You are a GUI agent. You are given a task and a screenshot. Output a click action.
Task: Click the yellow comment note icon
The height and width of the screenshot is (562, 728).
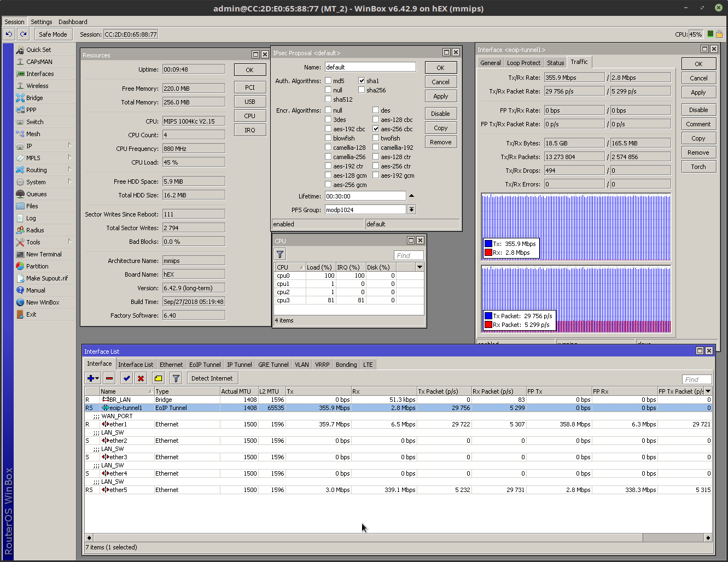click(158, 378)
